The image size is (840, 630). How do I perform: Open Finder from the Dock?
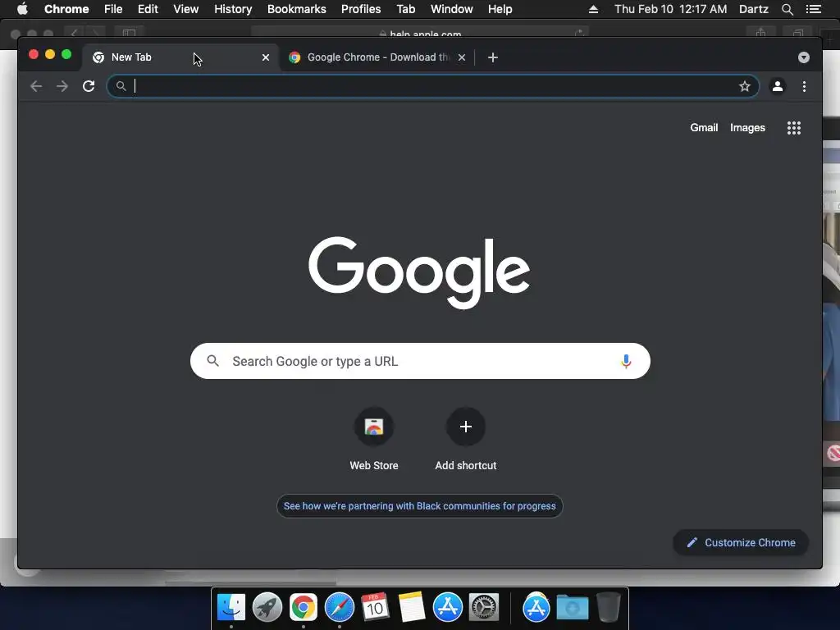(231, 608)
